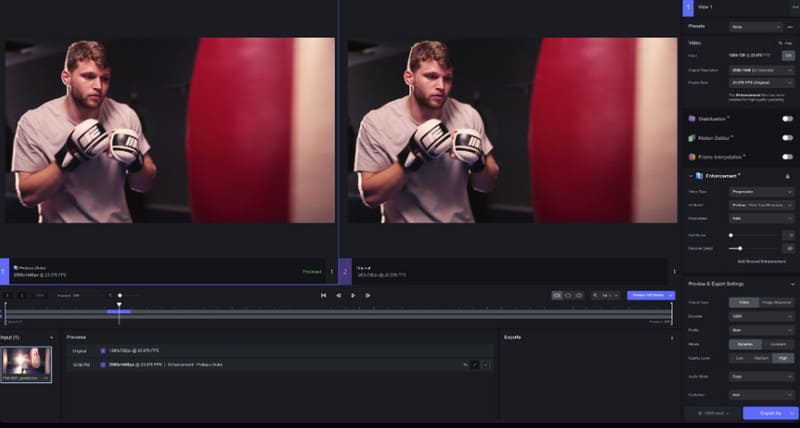
Task: Toggle Stabilization on
Action: [x=787, y=118]
